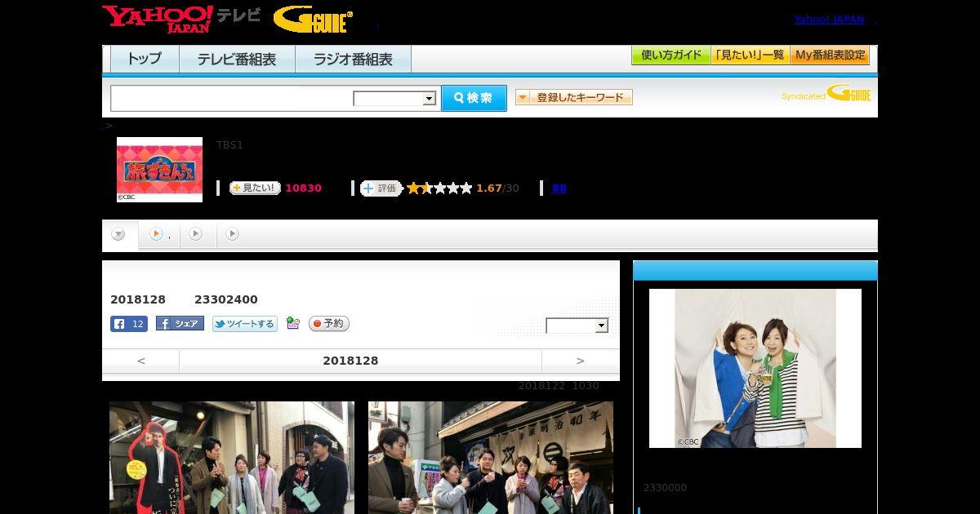
Task: Click the Yahoo! Japan TV logo
Action: pyautogui.click(x=180, y=18)
